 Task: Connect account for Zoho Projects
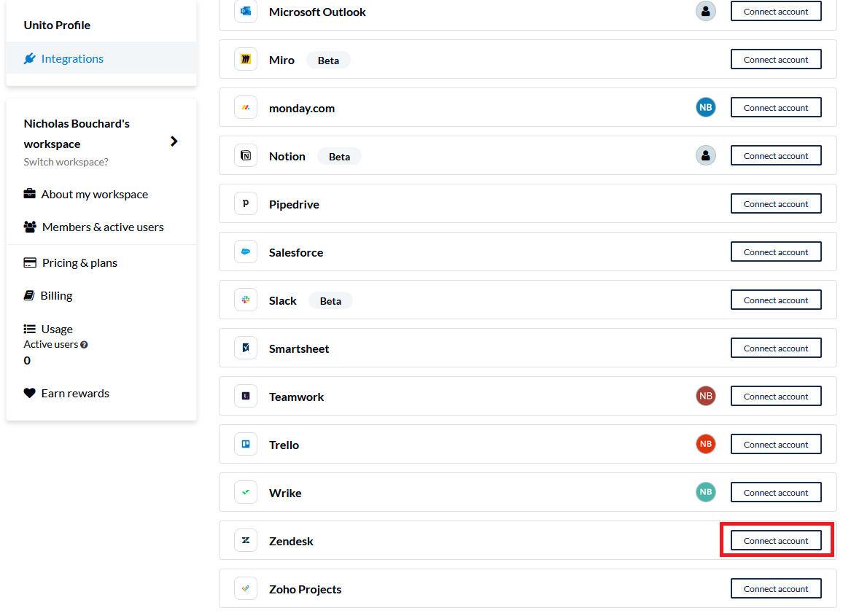click(x=776, y=588)
